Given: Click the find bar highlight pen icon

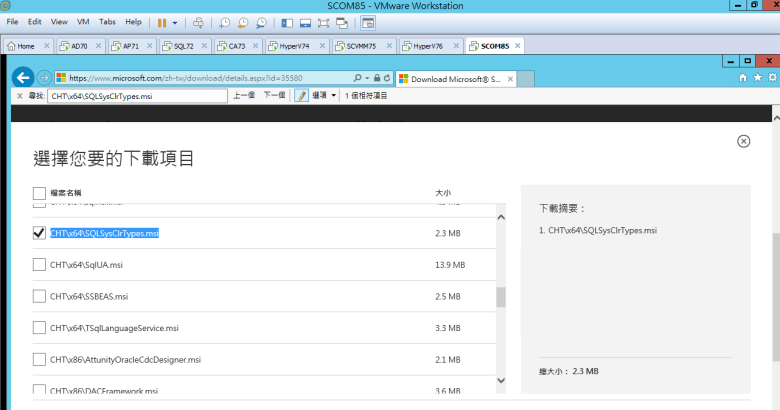Looking at the screenshot, I should pos(301,95).
